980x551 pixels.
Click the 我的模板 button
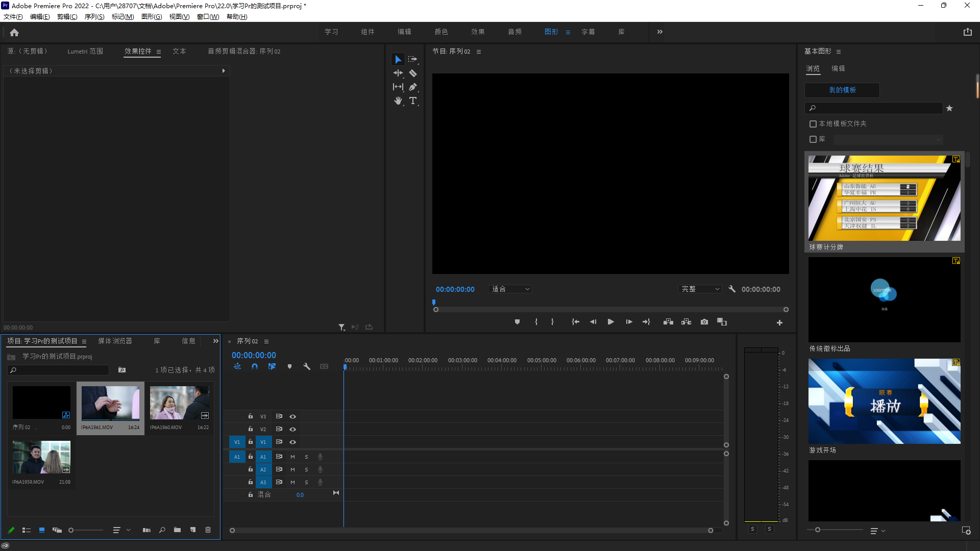(842, 90)
